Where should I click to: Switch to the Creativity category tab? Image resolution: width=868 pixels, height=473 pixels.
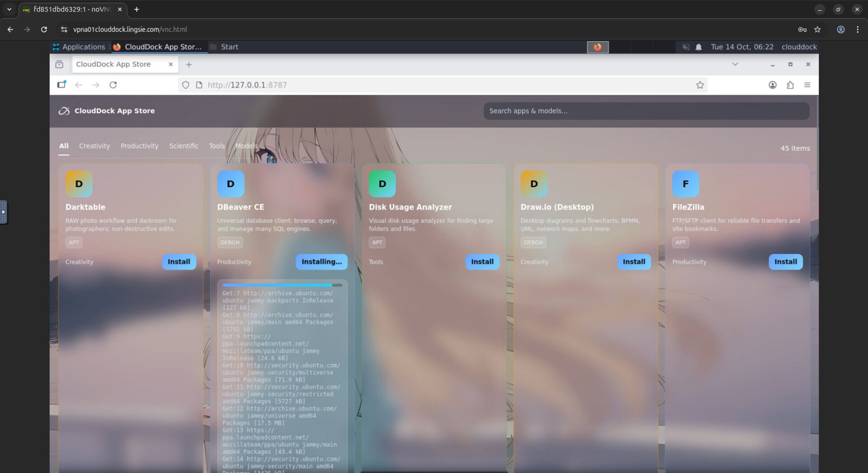tap(94, 146)
